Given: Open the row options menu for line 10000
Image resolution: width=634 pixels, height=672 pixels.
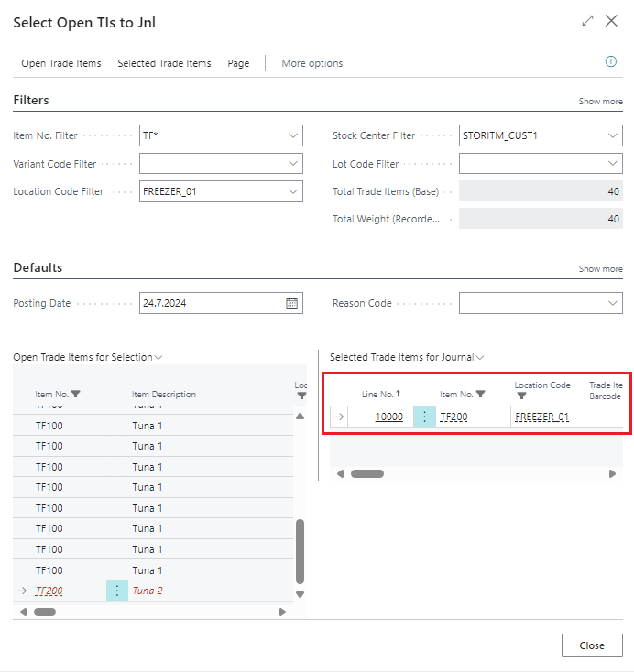Looking at the screenshot, I should tap(424, 417).
